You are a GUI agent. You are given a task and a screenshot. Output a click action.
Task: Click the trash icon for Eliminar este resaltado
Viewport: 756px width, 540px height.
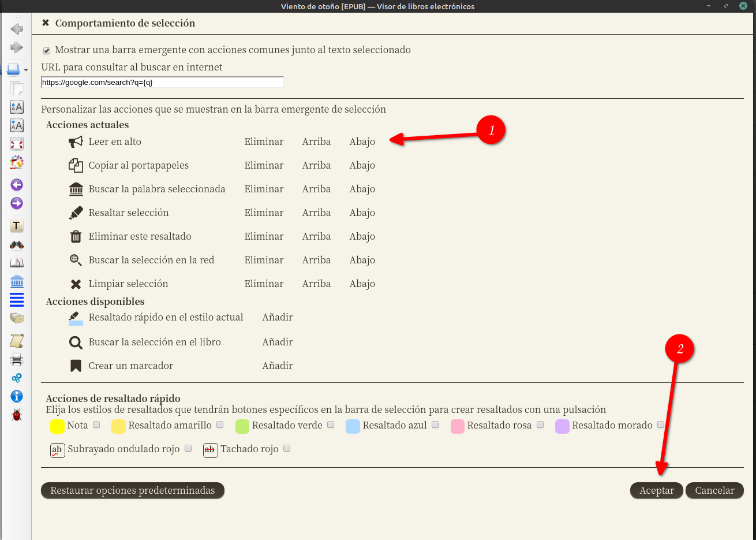point(76,236)
